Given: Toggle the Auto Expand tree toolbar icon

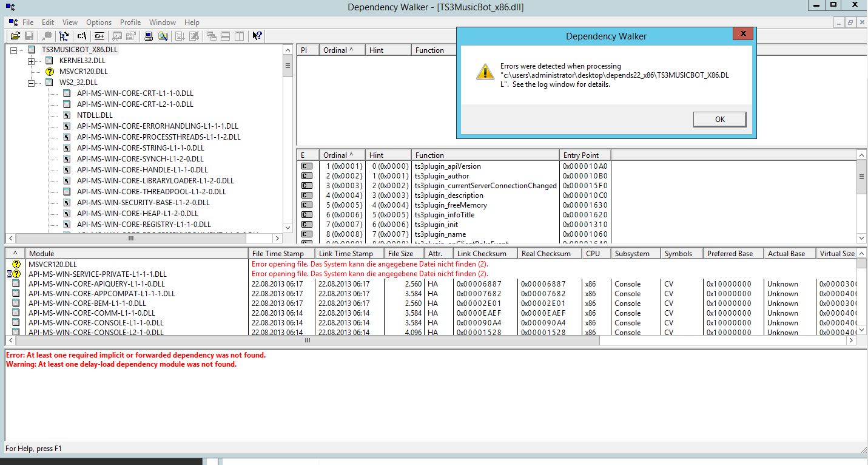Looking at the screenshot, I should pos(64,36).
